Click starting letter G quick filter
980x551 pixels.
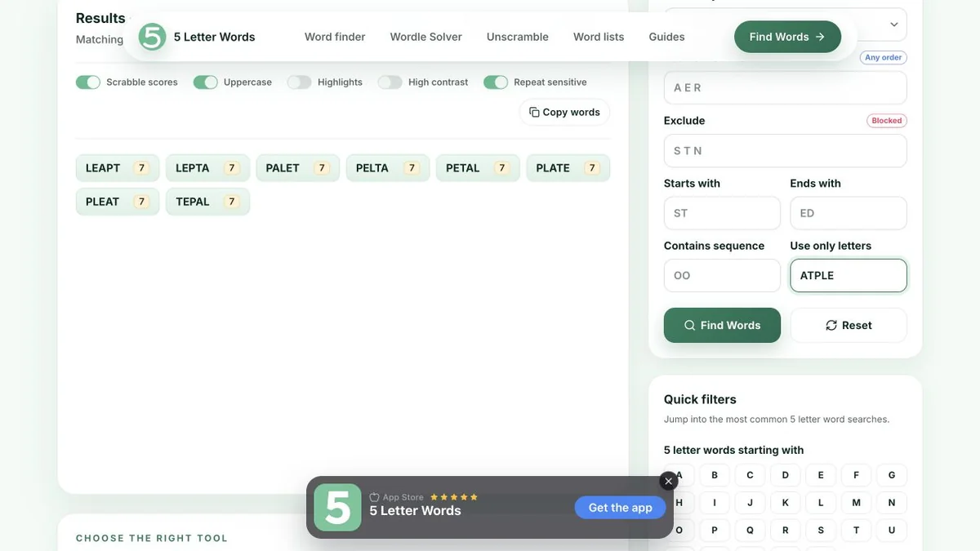(892, 475)
